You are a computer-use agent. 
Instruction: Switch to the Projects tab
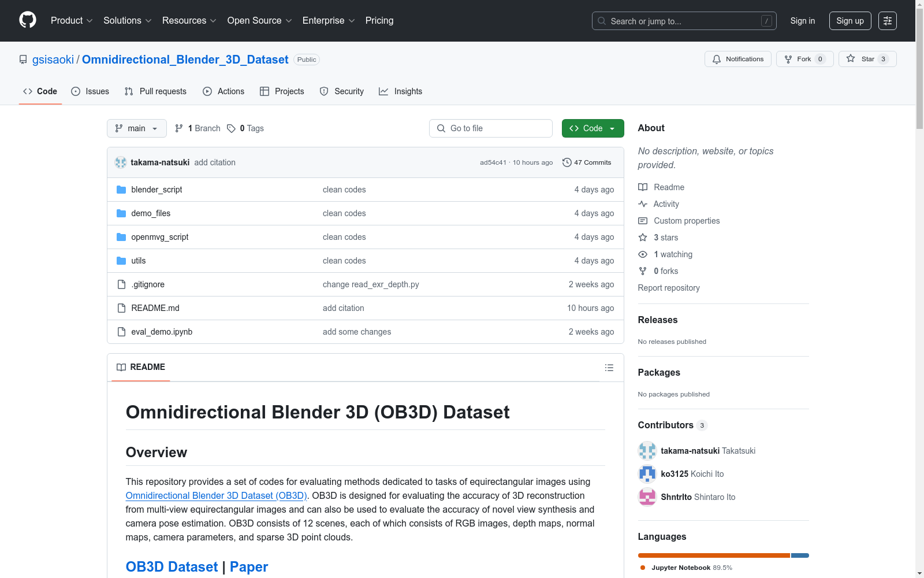coord(282,91)
